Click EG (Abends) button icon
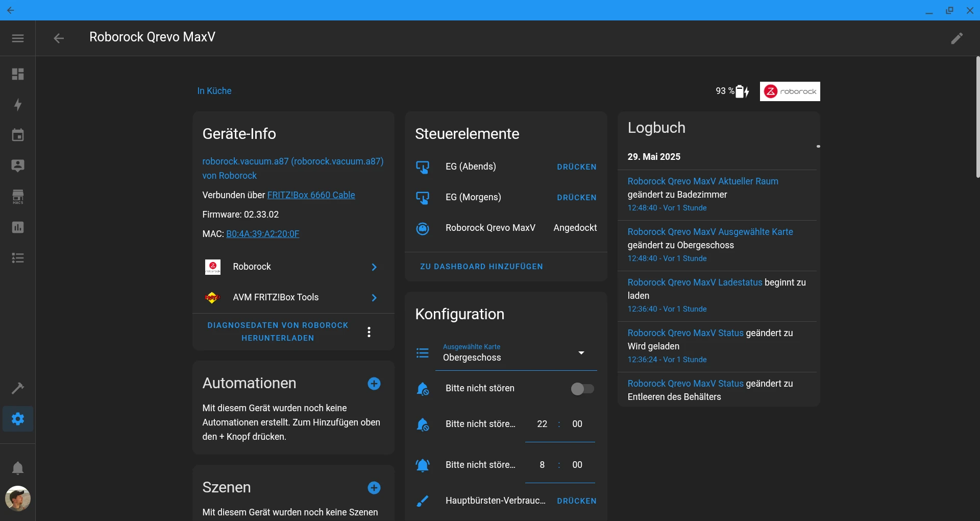 [x=423, y=167]
